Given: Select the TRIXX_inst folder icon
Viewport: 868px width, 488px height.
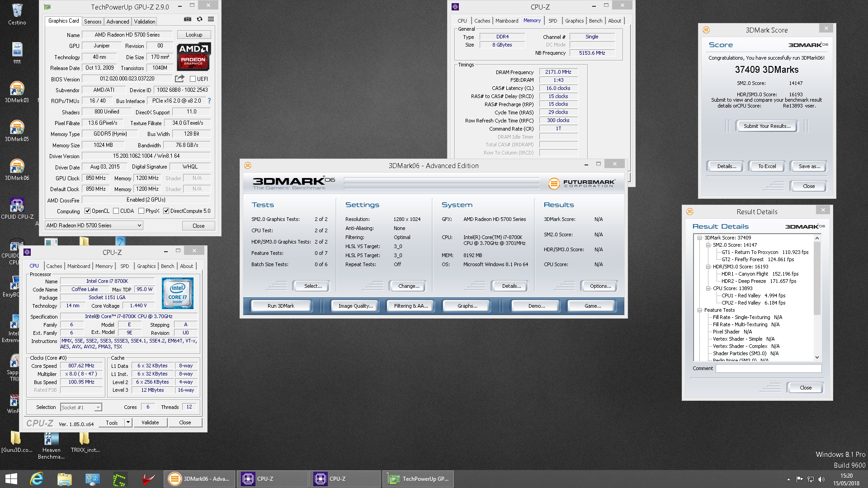Looking at the screenshot, I should [x=85, y=442].
